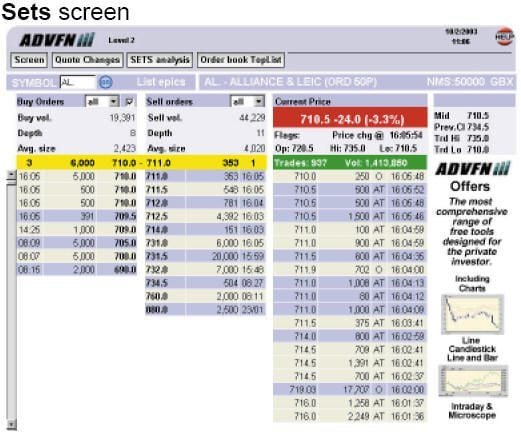Select sell order 734.5 with 504
The image size is (521, 435).
(206, 283)
